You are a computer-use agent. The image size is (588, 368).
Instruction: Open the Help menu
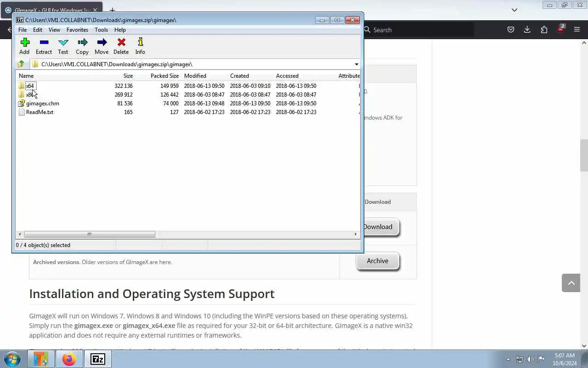click(x=120, y=30)
